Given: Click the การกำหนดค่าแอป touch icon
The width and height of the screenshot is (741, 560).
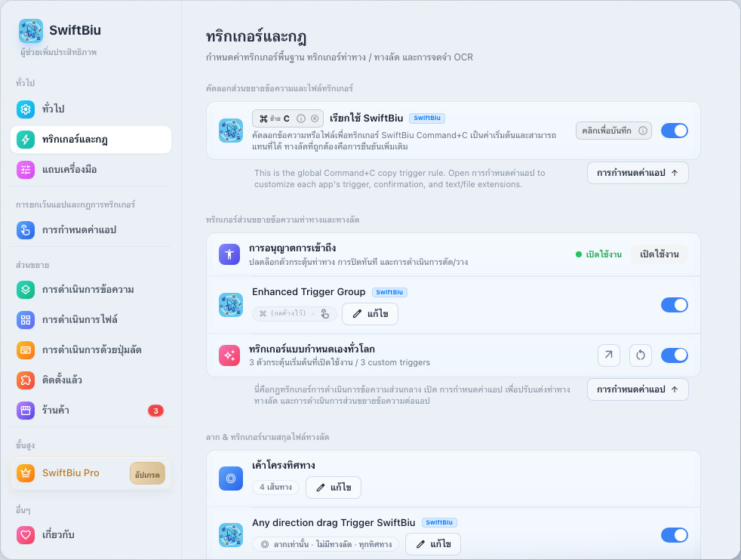Looking at the screenshot, I should point(26,231).
